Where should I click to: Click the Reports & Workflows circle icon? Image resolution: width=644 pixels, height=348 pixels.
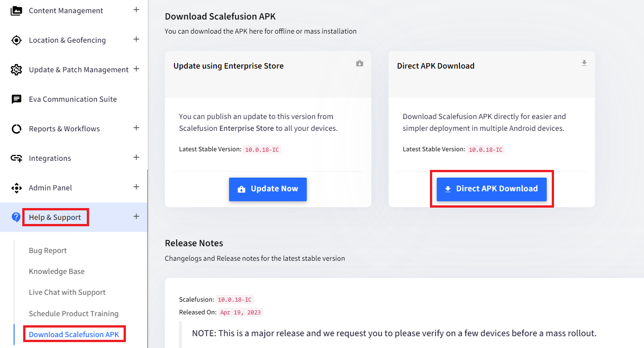pyautogui.click(x=16, y=129)
